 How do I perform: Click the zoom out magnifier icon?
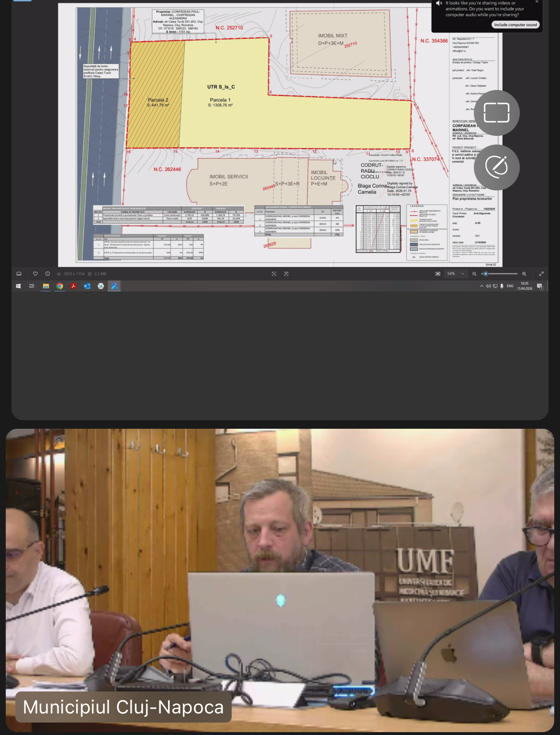click(474, 274)
